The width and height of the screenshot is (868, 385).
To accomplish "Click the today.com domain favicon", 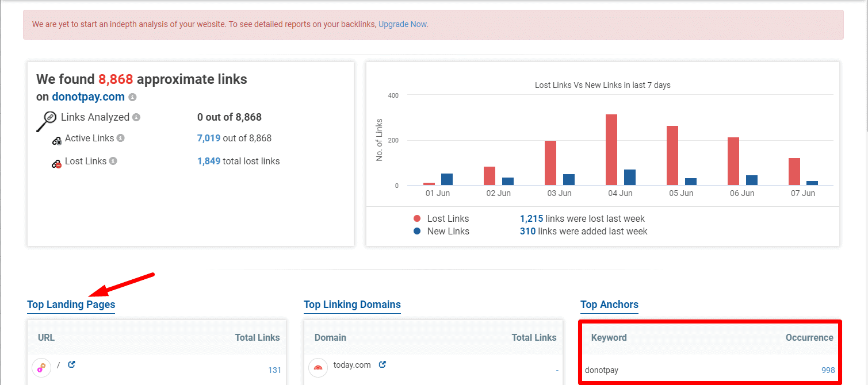I will pos(318,368).
